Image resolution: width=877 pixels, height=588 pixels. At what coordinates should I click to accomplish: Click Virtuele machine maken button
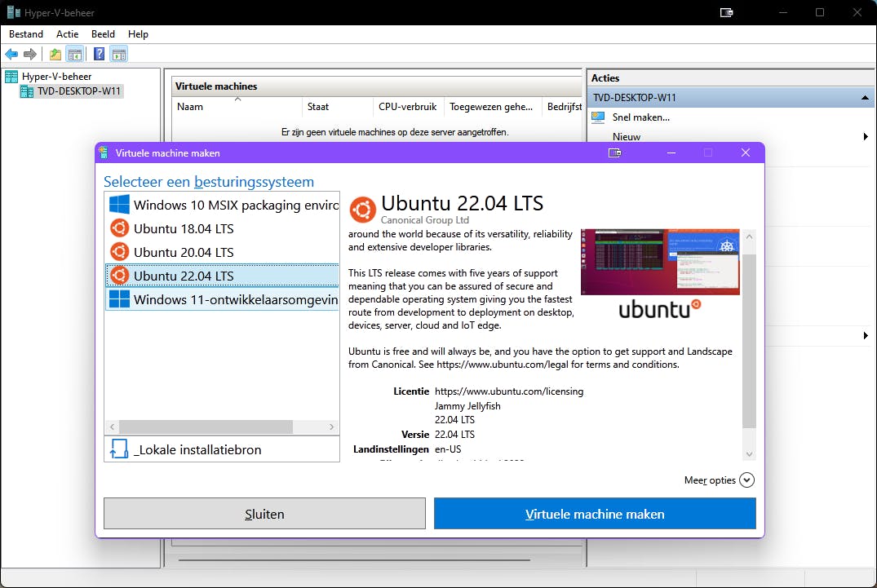click(595, 514)
